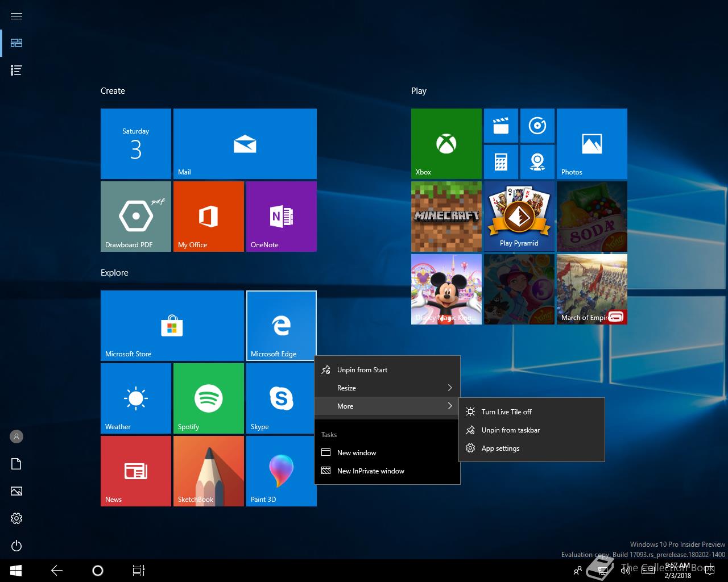This screenshot has width=728, height=582.
Task: Switch to pinned tiles view
Action: tap(16, 43)
